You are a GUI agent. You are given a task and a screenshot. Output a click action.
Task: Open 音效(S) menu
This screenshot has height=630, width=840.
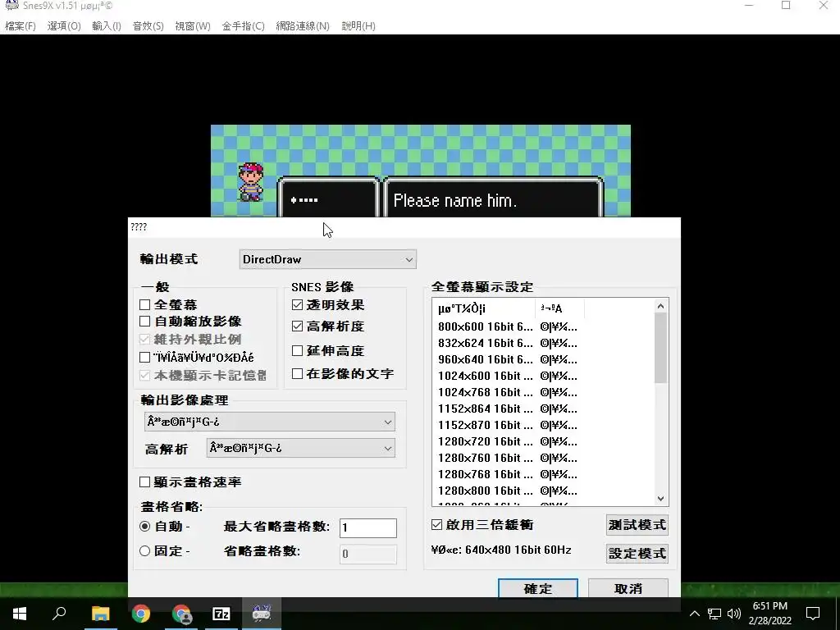click(148, 25)
